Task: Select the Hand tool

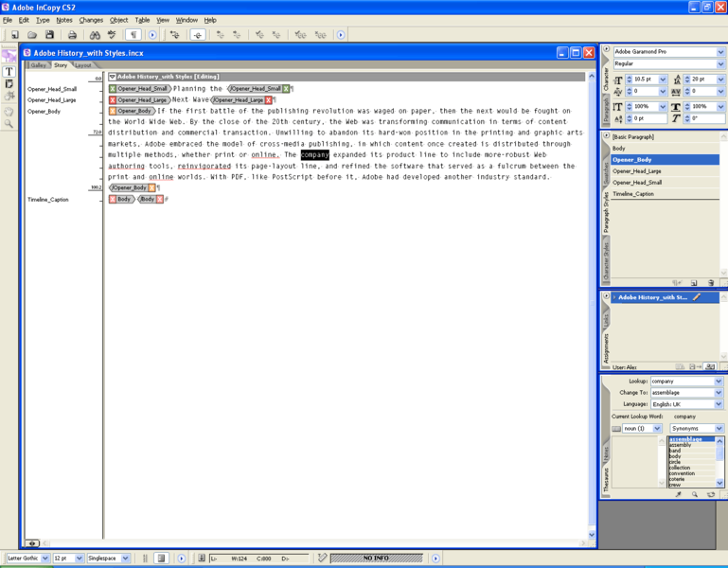Action: (x=9, y=112)
